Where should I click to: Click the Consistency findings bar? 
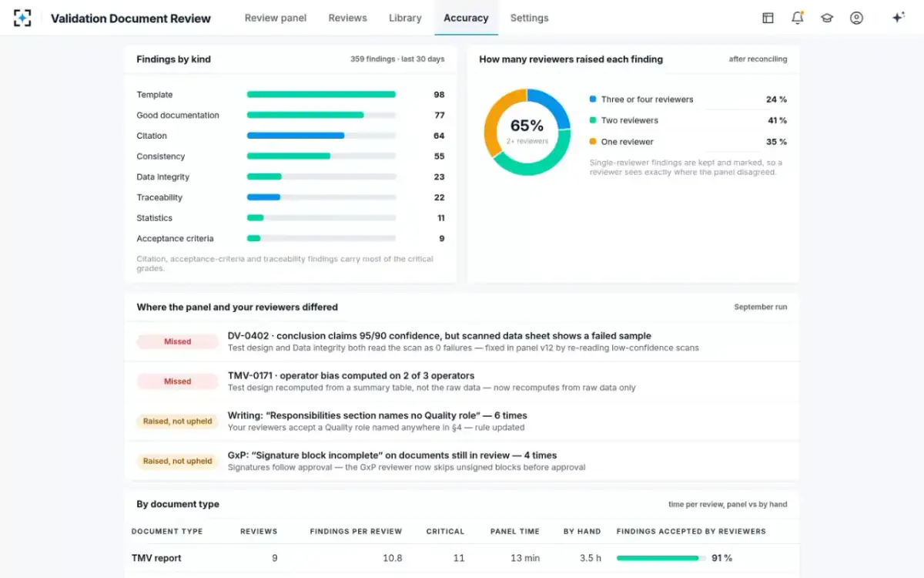321,156
